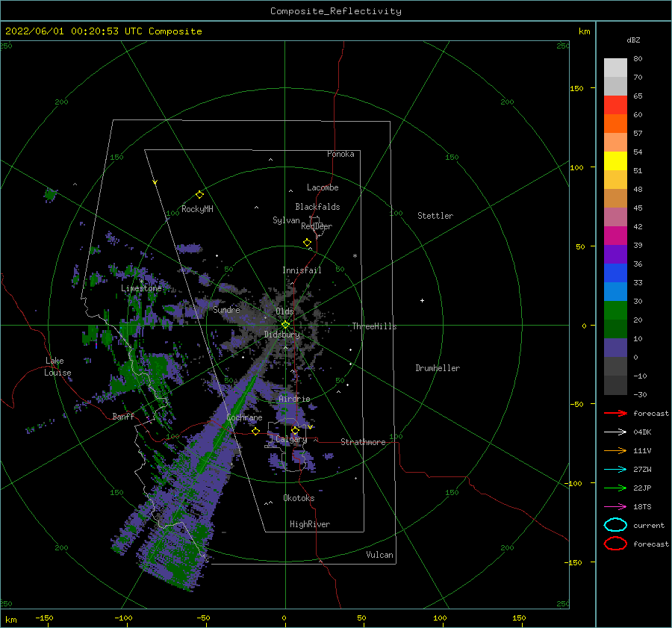Click the Airdrie label
The image size is (672, 628).
[294, 399]
